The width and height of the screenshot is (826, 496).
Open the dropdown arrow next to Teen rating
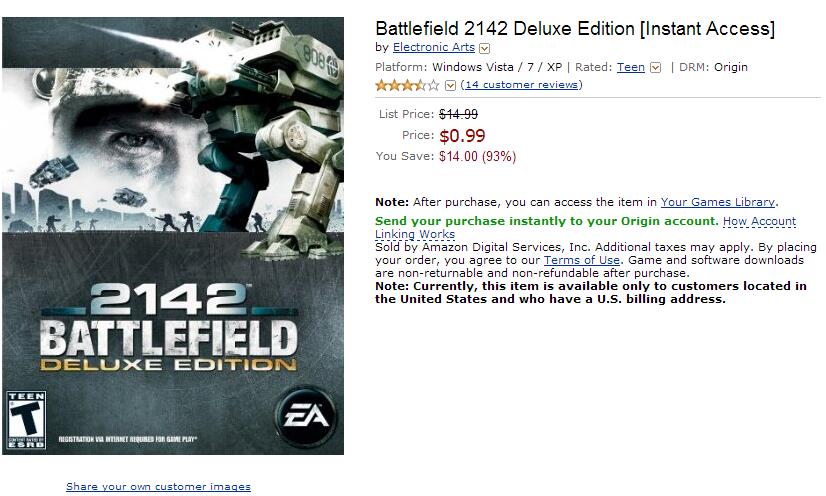coord(655,68)
